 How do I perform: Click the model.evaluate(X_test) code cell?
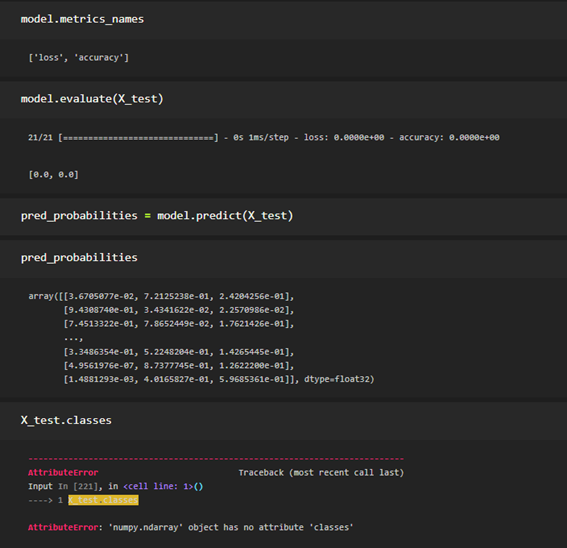tap(284, 99)
